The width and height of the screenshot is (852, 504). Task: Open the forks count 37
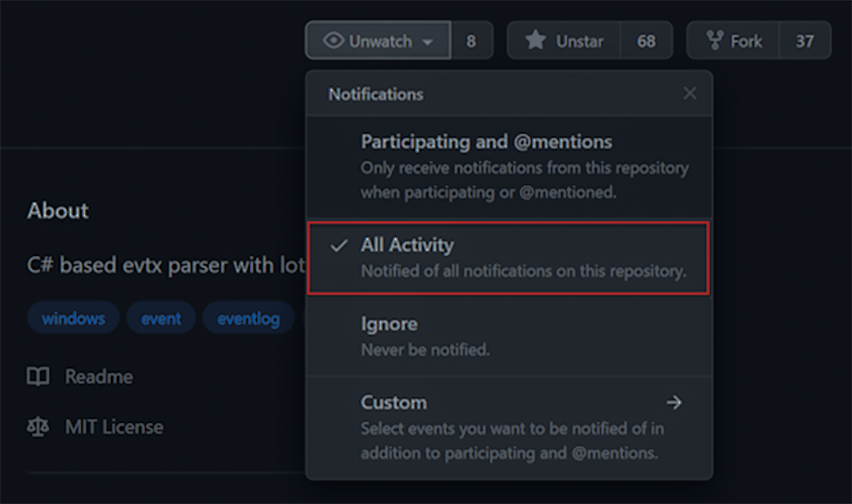pyautogui.click(x=805, y=41)
